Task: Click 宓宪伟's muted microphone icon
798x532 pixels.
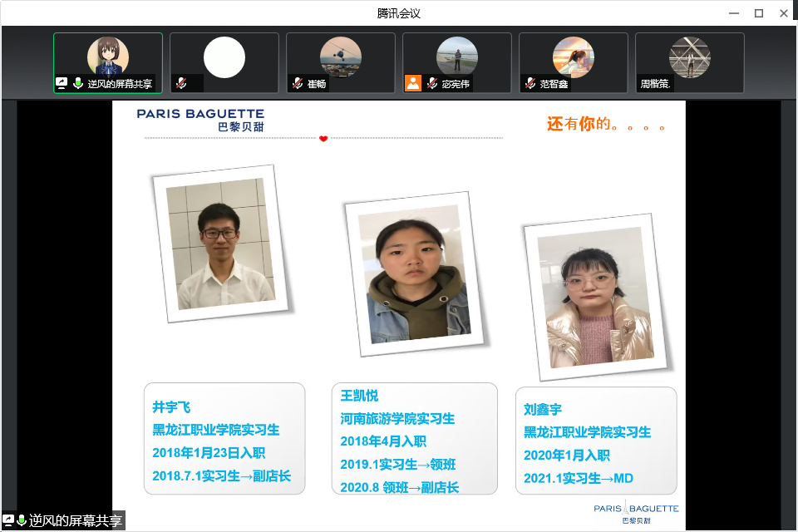Action: pyautogui.click(x=431, y=83)
